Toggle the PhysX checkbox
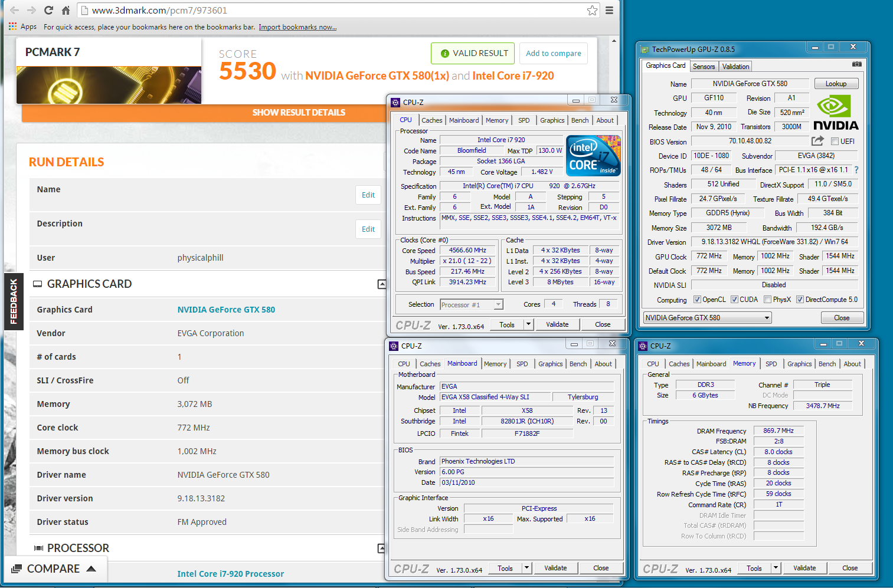The width and height of the screenshot is (893, 588). pos(767,300)
